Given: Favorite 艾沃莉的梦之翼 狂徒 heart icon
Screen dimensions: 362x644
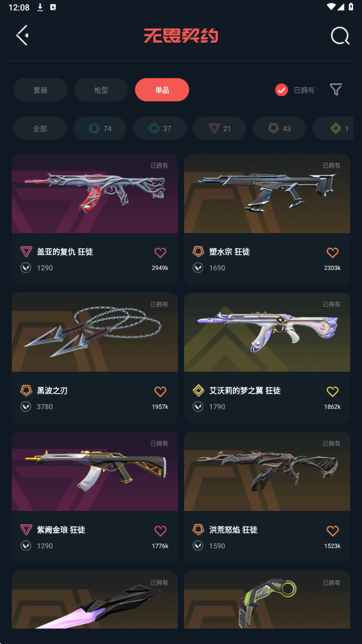Looking at the screenshot, I should point(333,392).
